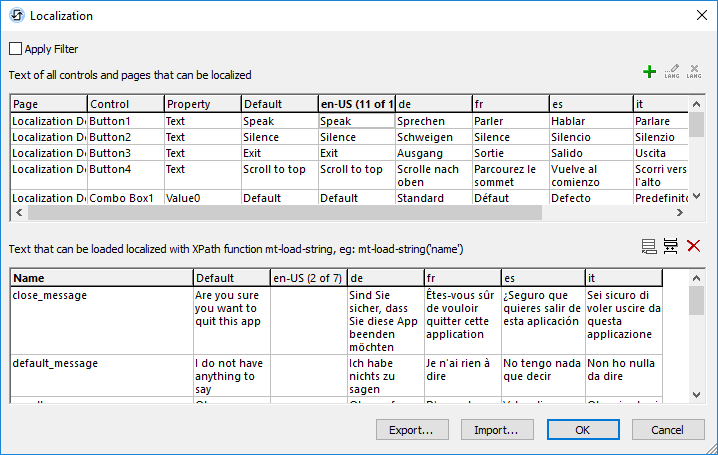This screenshot has width=718, height=455.
Task: Select the en-US (11 of 1 column header
Action: point(356,104)
